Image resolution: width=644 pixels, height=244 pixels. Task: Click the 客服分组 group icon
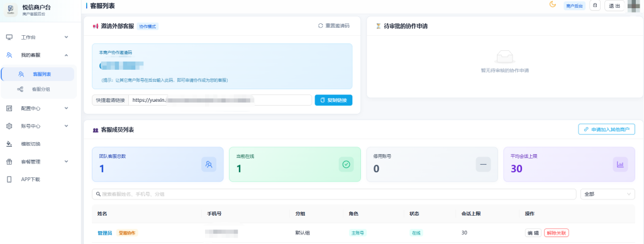pos(20,89)
